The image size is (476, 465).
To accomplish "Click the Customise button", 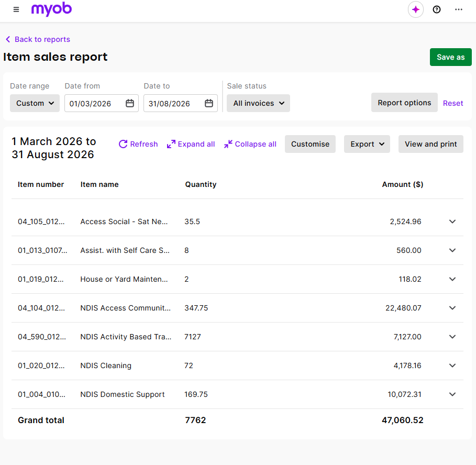I will tap(310, 144).
